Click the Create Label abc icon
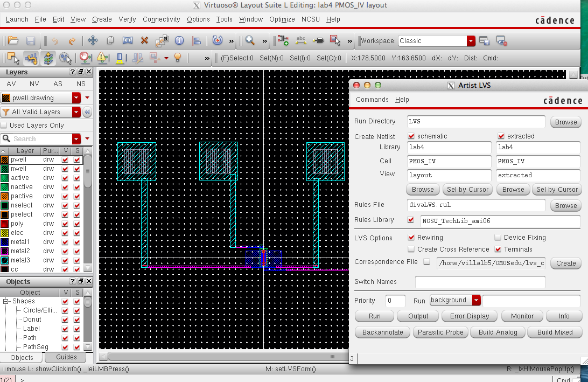 [x=301, y=40]
